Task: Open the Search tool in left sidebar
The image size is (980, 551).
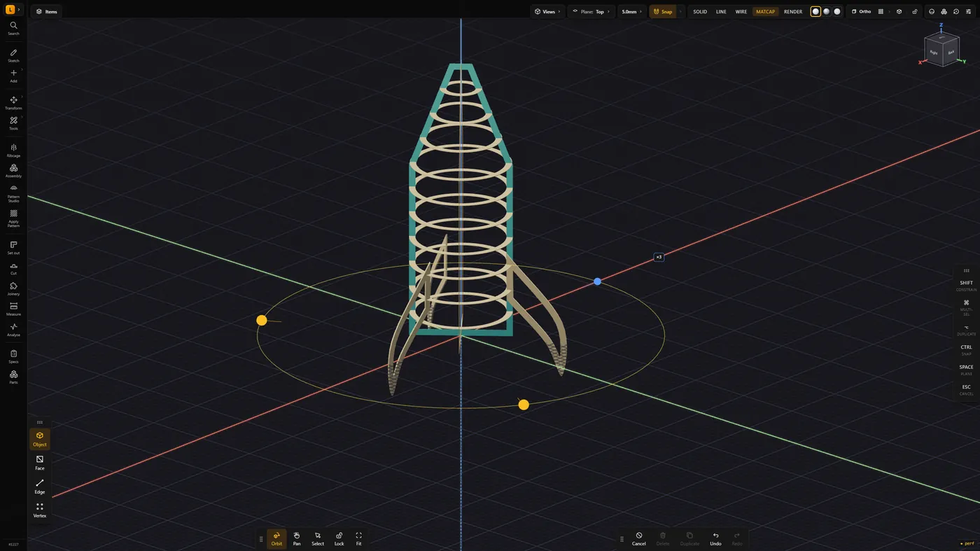Action: tap(13, 28)
